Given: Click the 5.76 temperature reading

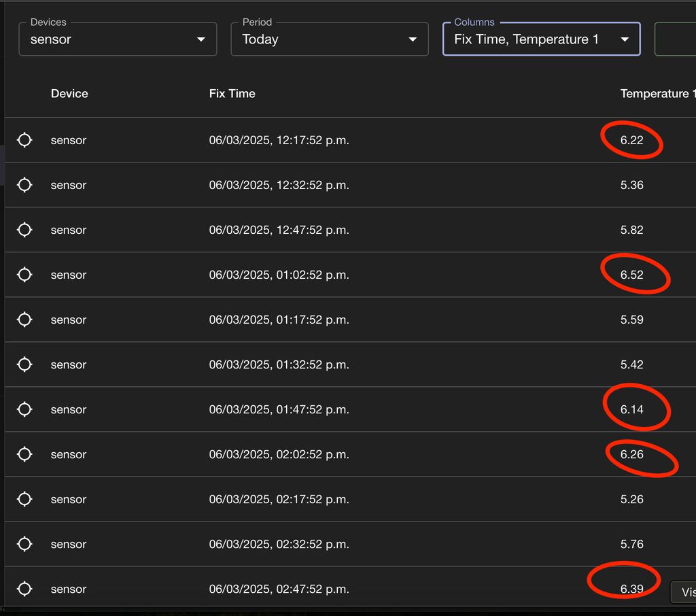Looking at the screenshot, I should coord(632,544).
